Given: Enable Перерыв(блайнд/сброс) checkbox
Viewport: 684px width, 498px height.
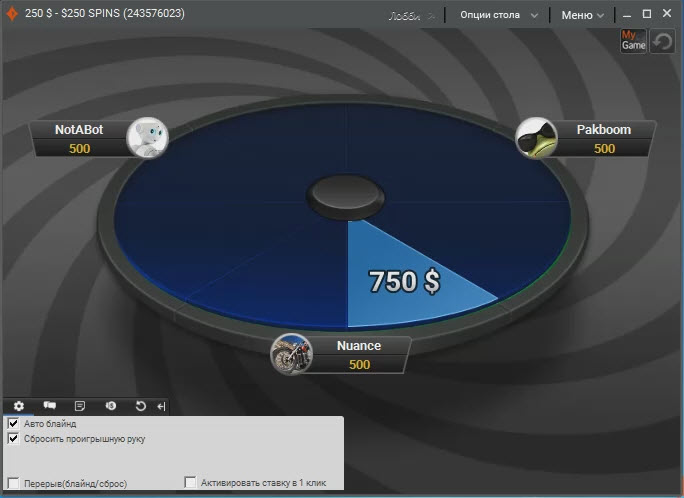Looking at the screenshot, I should 14,483.
